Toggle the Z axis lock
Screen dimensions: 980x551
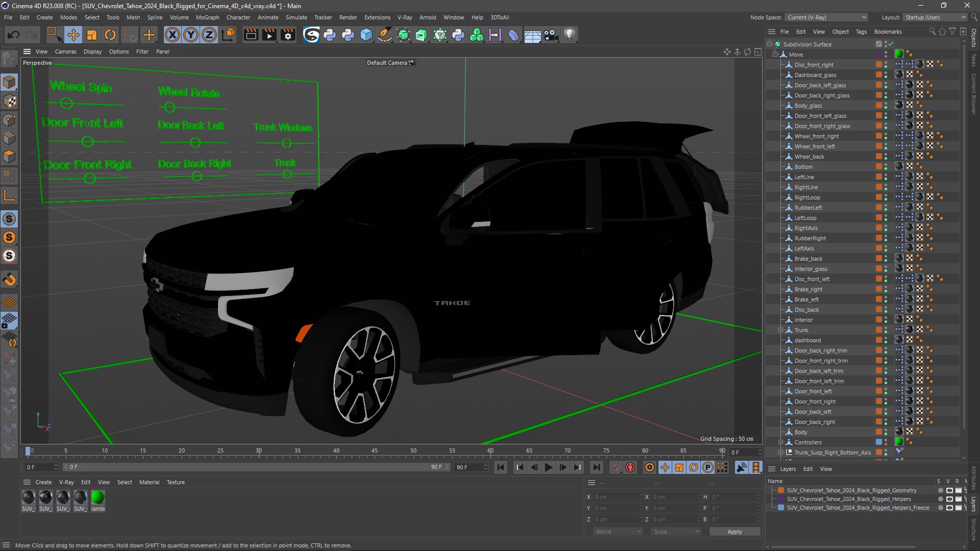click(x=209, y=35)
